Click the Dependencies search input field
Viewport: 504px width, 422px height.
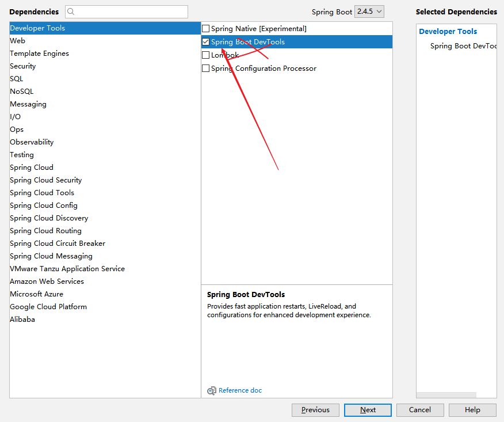(x=127, y=12)
